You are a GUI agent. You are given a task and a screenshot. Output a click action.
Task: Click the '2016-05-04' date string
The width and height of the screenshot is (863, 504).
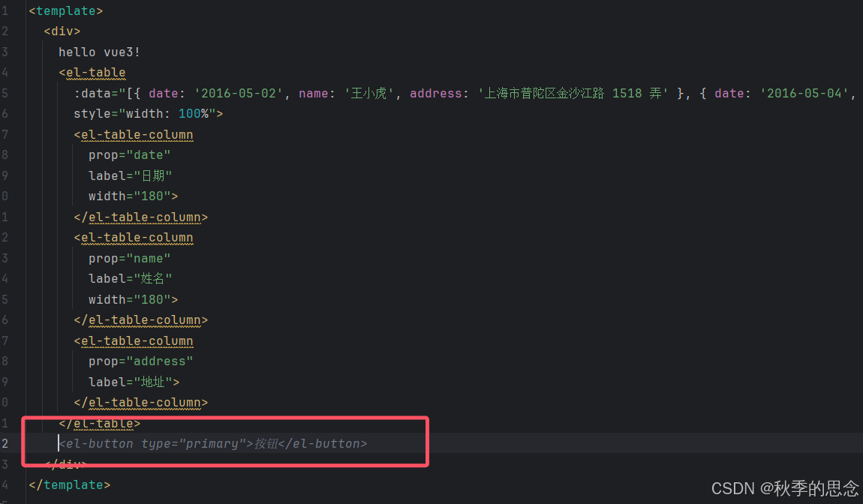pyautogui.click(x=805, y=94)
